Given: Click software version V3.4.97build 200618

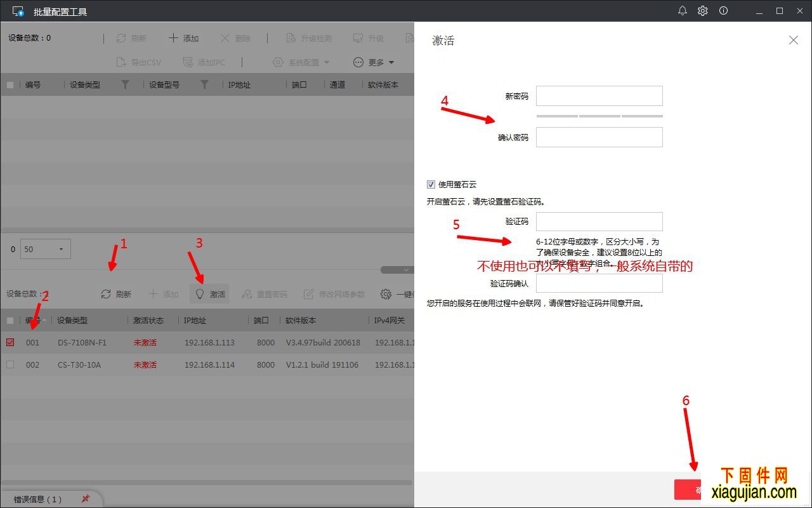Looking at the screenshot, I should (x=323, y=343).
